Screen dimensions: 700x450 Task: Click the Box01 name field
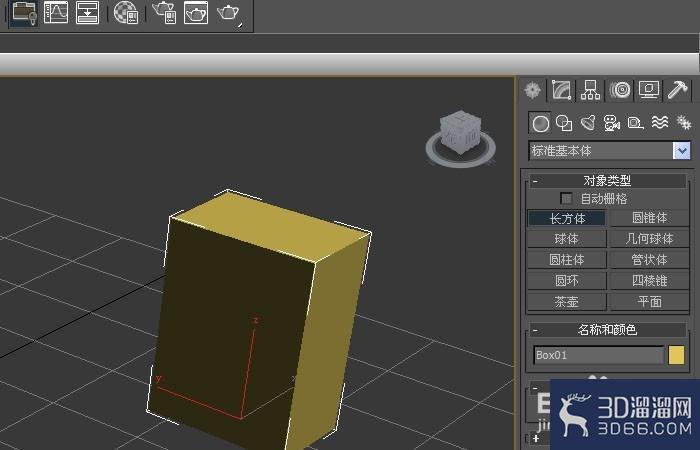[599, 355]
